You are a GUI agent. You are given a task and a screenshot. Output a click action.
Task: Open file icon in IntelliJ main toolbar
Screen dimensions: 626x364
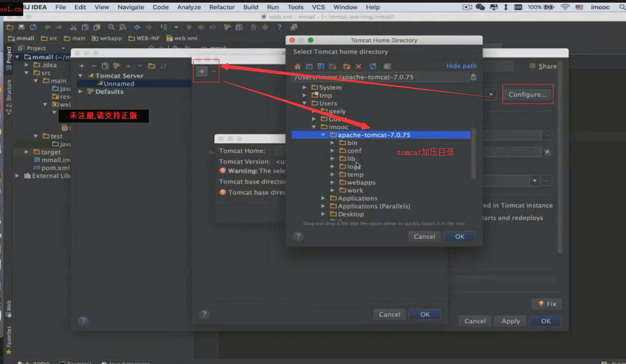9,27
